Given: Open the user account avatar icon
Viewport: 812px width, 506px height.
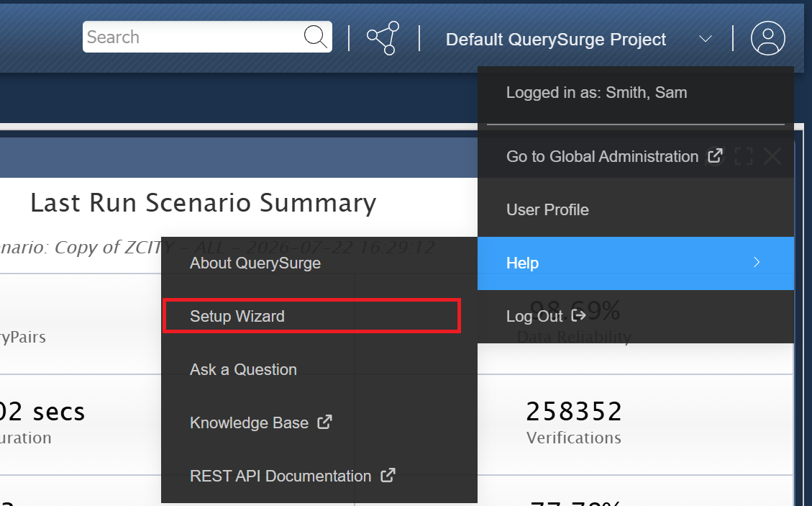Looking at the screenshot, I should [767, 38].
